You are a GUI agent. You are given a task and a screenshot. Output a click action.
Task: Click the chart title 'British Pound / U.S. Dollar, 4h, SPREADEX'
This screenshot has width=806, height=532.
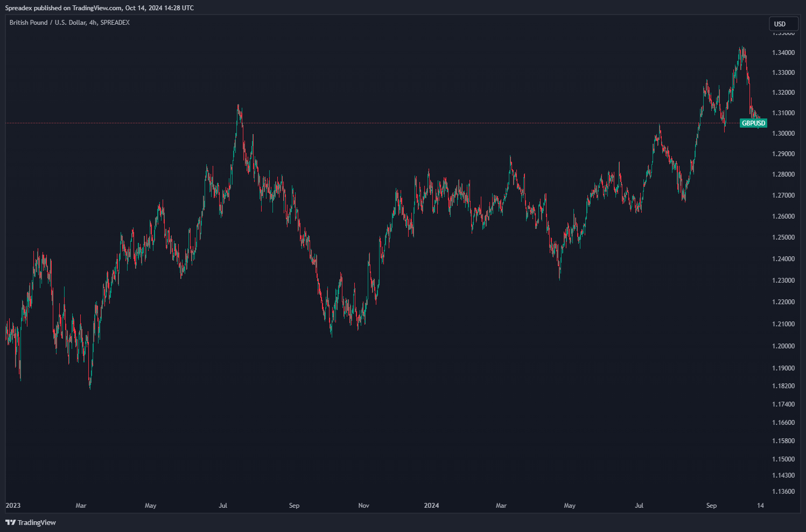click(69, 23)
